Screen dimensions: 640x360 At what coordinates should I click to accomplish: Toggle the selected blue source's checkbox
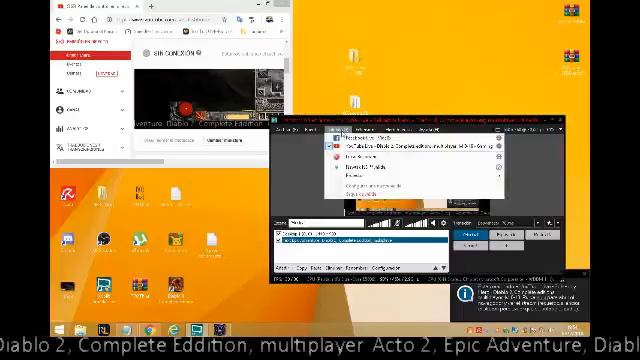(278, 240)
